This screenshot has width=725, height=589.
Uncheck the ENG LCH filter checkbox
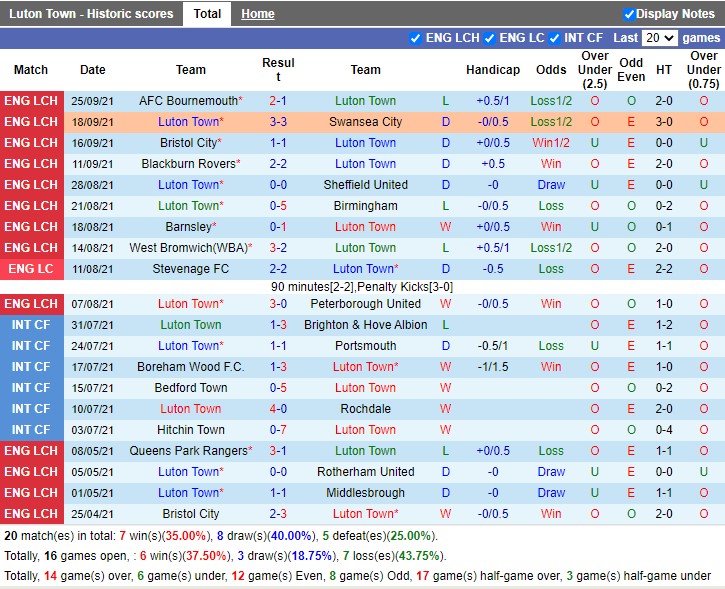[415, 38]
